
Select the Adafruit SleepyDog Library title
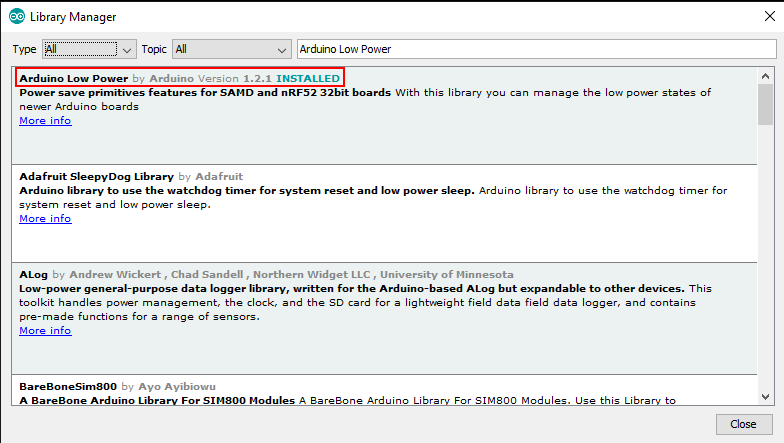click(x=96, y=176)
